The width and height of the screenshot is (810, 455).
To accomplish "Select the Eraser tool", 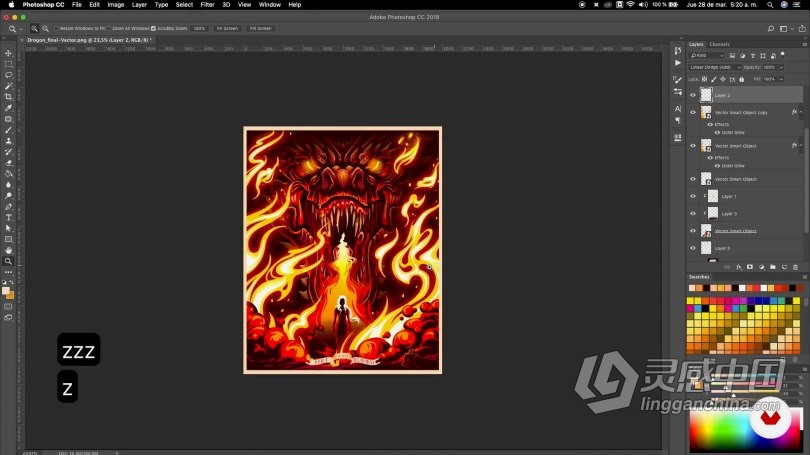I will 8,163.
